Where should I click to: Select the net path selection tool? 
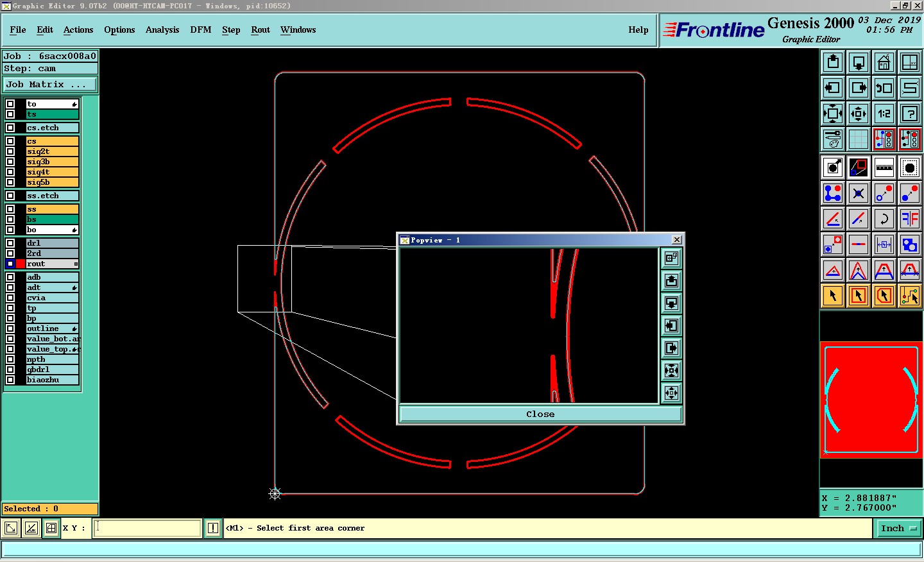pos(910,296)
